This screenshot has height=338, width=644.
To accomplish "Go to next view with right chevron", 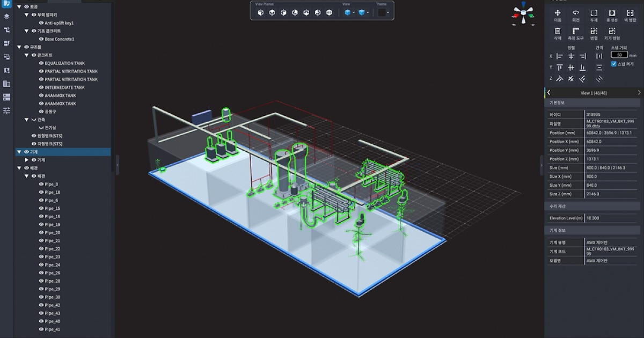I will (639, 93).
